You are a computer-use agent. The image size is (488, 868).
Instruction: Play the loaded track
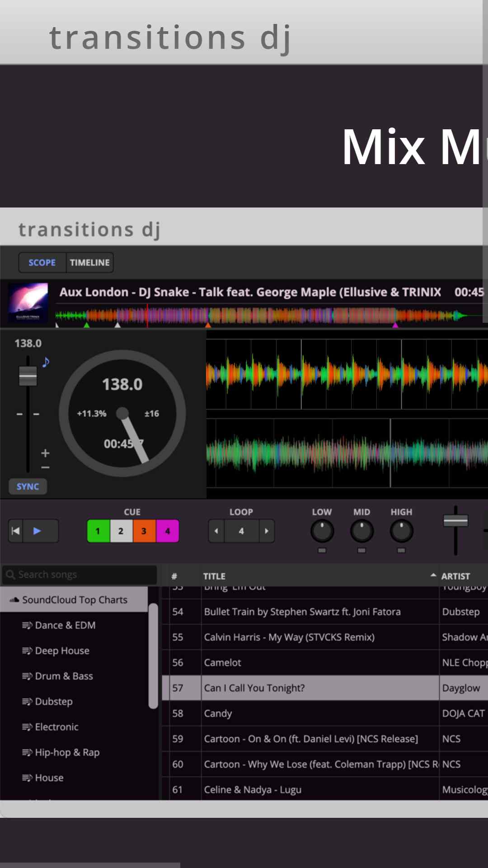(x=38, y=531)
